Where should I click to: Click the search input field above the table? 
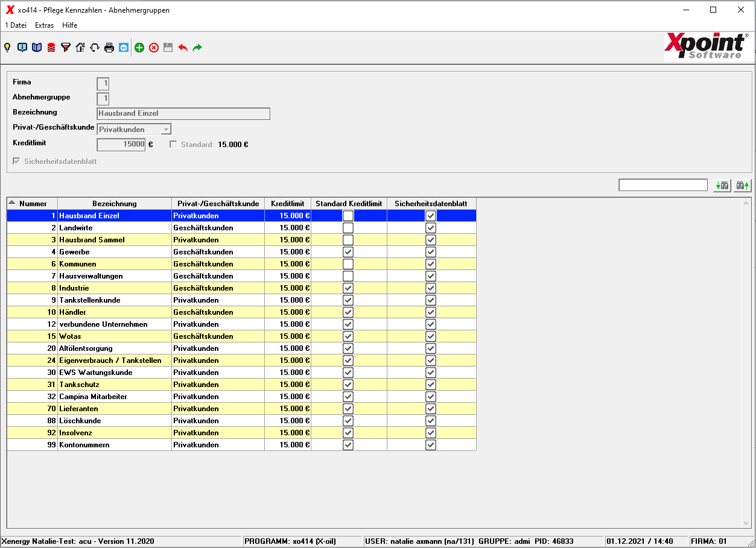[x=663, y=185]
